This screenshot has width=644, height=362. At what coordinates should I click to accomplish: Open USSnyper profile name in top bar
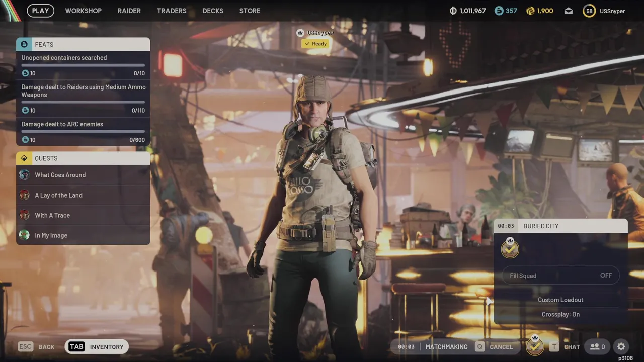coord(612,11)
